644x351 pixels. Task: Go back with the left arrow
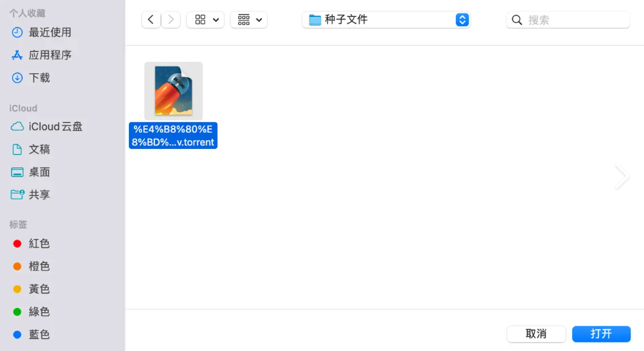pos(150,19)
